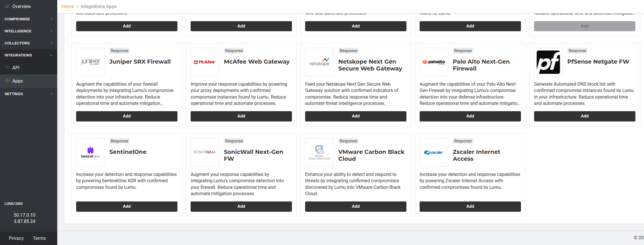Expand the Collectors sidebar section
Viewport: 644px width, 245px height.
pos(28,43)
